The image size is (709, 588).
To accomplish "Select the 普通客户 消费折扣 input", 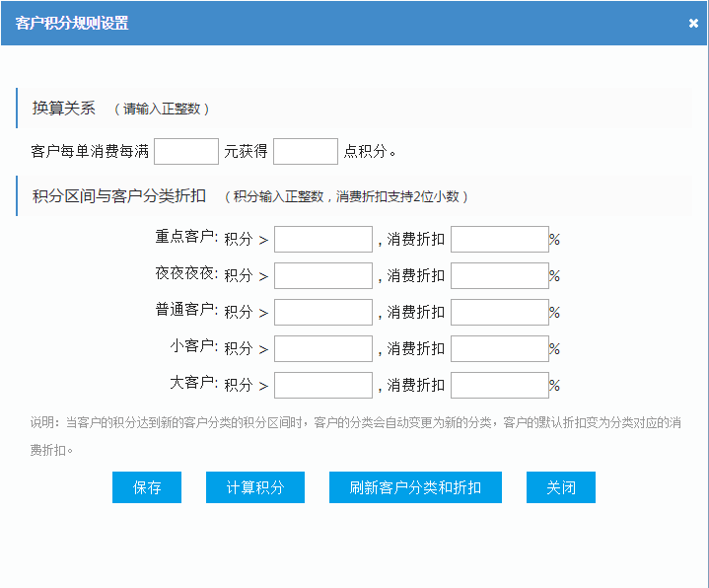I will [499, 313].
